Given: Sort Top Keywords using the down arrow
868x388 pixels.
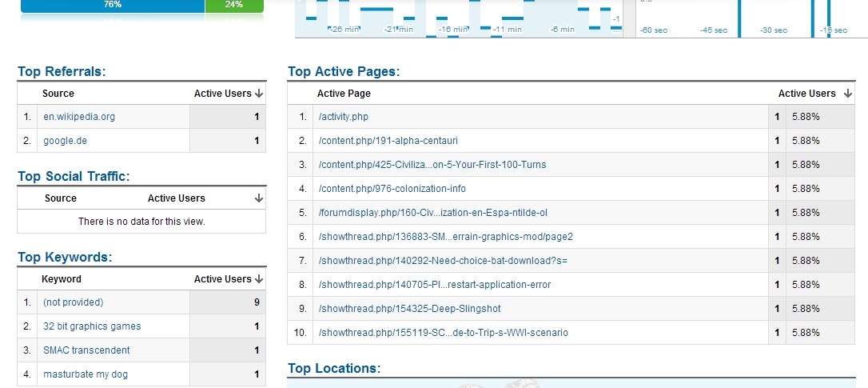Looking at the screenshot, I should (x=259, y=279).
